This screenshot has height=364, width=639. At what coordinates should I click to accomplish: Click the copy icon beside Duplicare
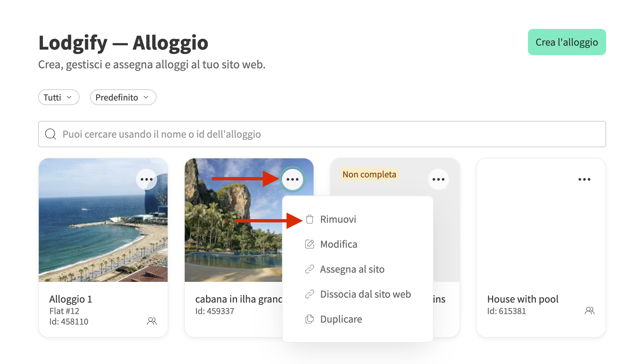(310, 319)
